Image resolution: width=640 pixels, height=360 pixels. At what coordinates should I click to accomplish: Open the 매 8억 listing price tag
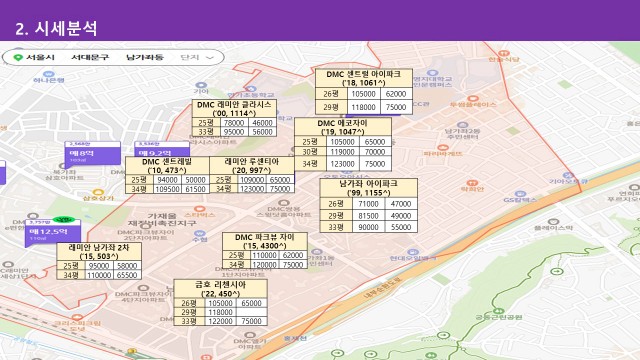pyautogui.click(x=93, y=153)
